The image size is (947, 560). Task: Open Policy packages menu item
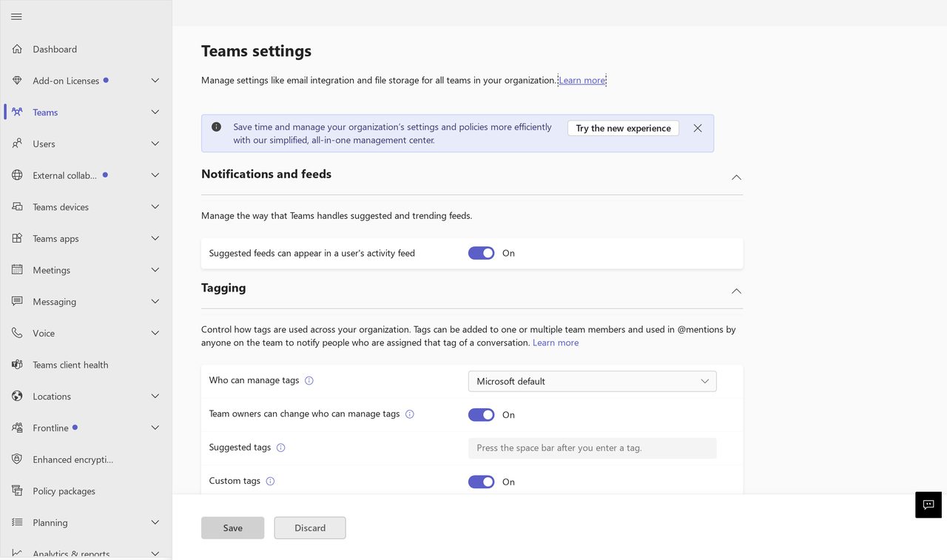click(x=86, y=490)
